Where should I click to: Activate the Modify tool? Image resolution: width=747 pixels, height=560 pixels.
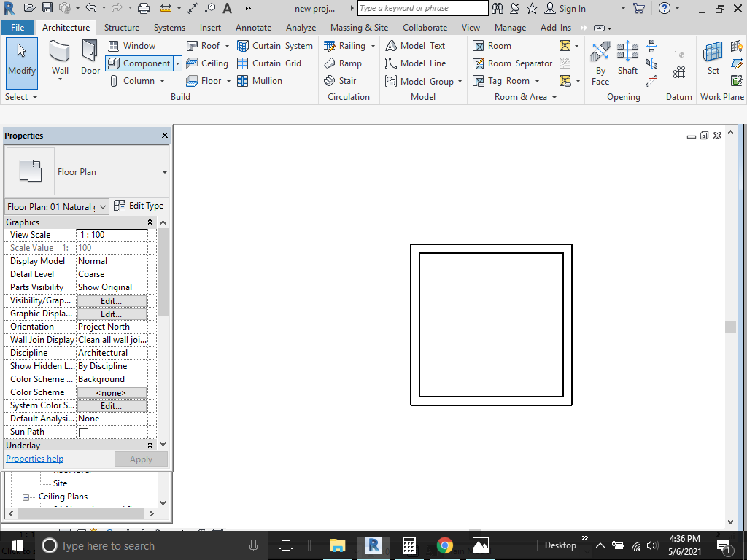(x=22, y=63)
